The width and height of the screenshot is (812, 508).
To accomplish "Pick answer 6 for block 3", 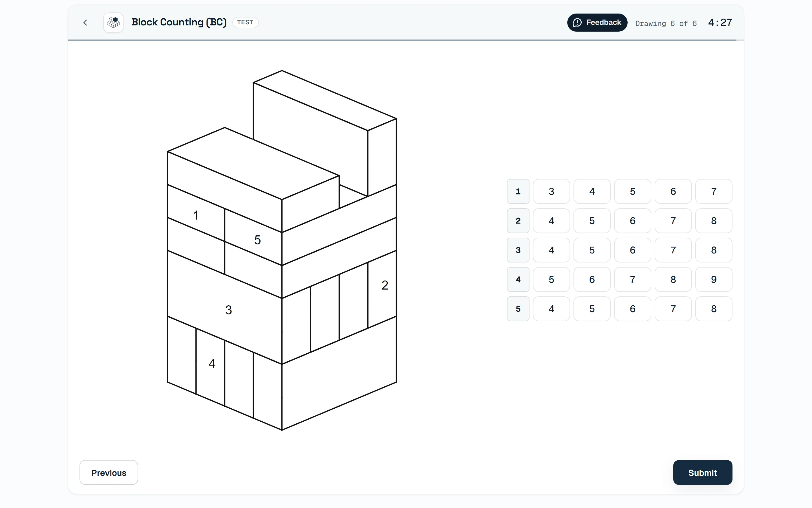I will (632, 250).
